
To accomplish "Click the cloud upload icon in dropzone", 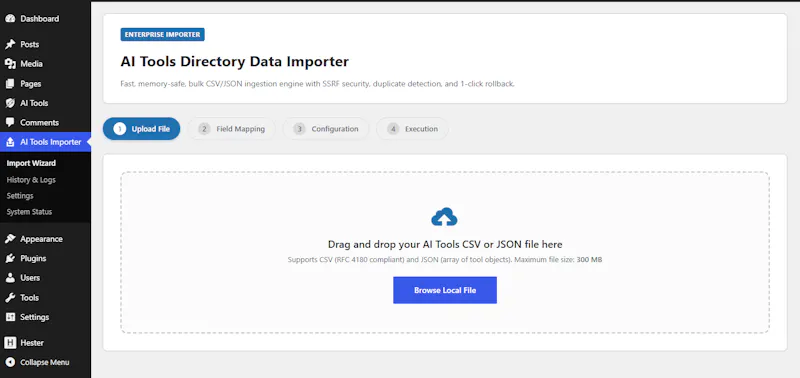I will (444, 217).
